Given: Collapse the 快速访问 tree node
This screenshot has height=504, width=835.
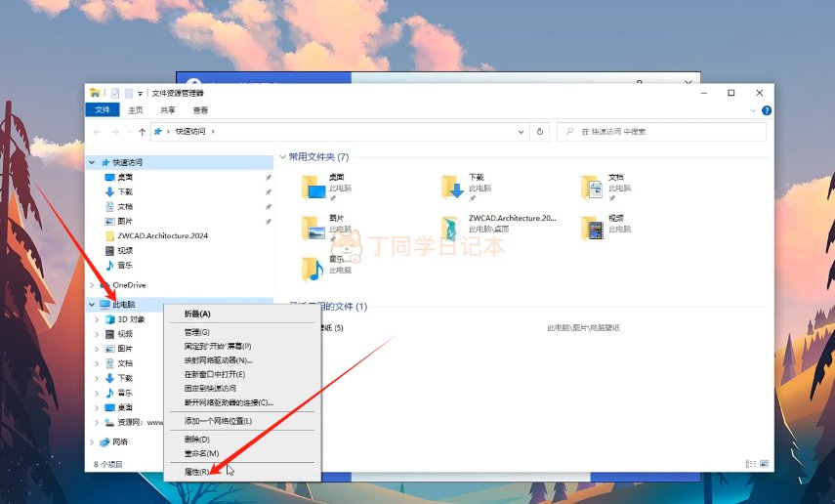Looking at the screenshot, I should pyautogui.click(x=92, y=162).
